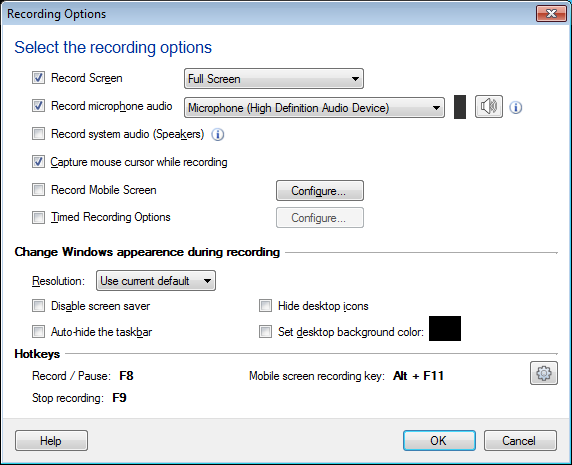Check Hide desktop icons option

(265, 306)
